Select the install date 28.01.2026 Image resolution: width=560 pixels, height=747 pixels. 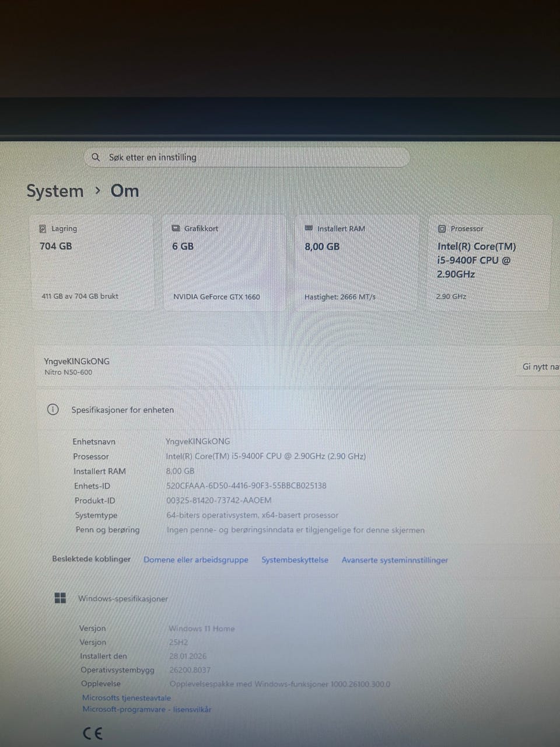pyautogui.click(x=188, y=656)
